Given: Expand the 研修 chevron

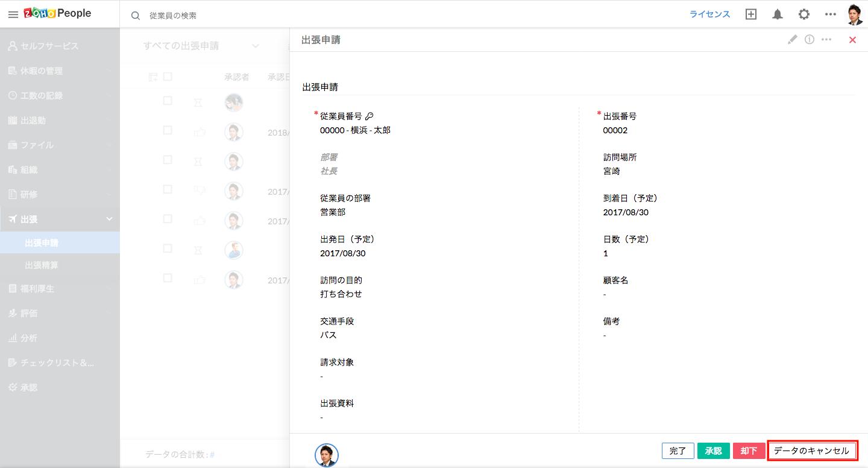Looking at the screenshot, I should click(109, 194).
